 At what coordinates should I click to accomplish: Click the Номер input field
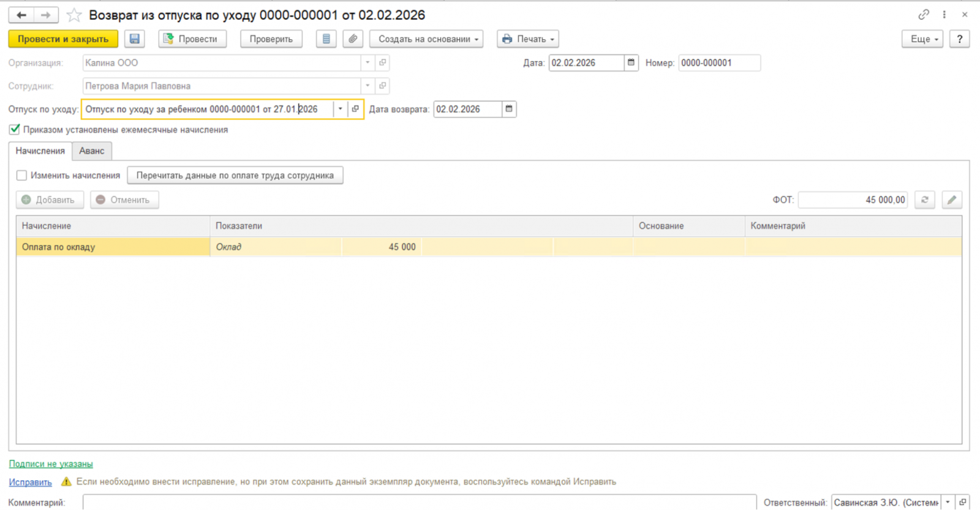tap(720, 62)
